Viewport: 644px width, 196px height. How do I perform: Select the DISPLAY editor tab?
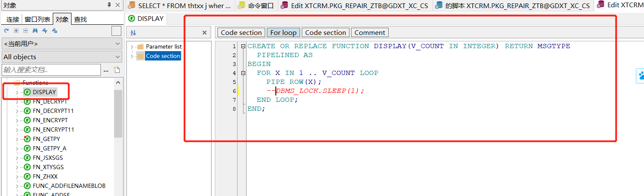tap(146, 18)
